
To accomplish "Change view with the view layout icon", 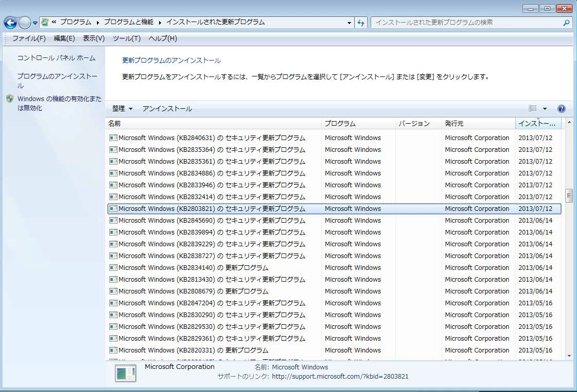I will (x=532, y=108).
